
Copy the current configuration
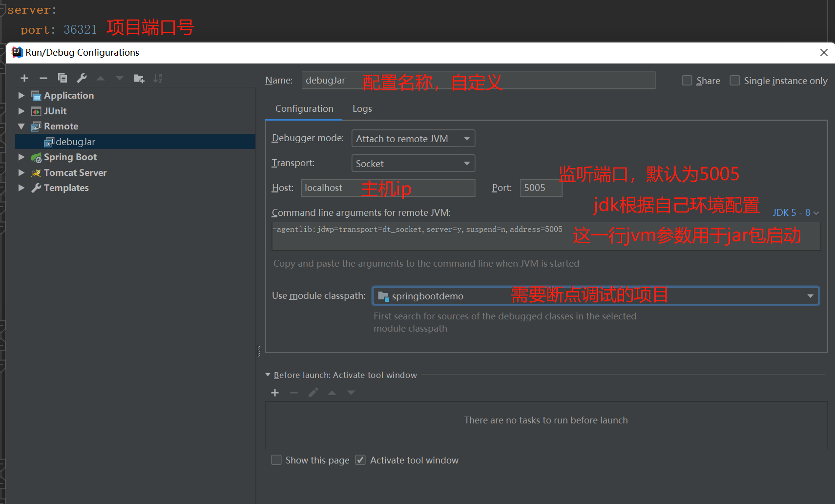click(63, 78)
